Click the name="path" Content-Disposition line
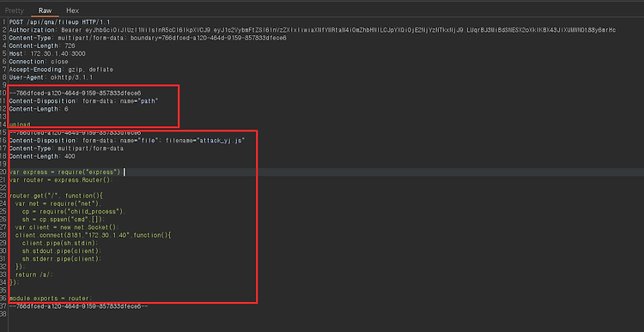Screen dimensions: 644x332 (x=83, y=101)
